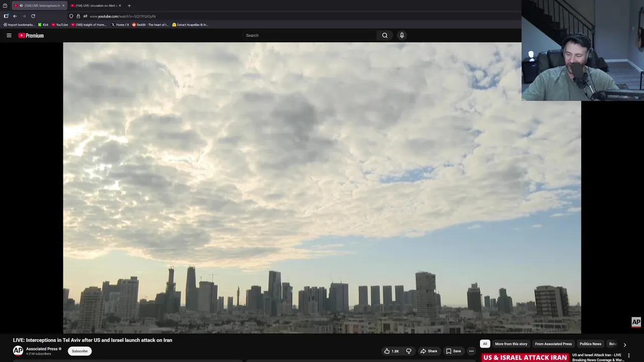Like the video with thumbs up 1.8K
The width and height of the screenshot is (644, 362).
(x=392, y=351)
